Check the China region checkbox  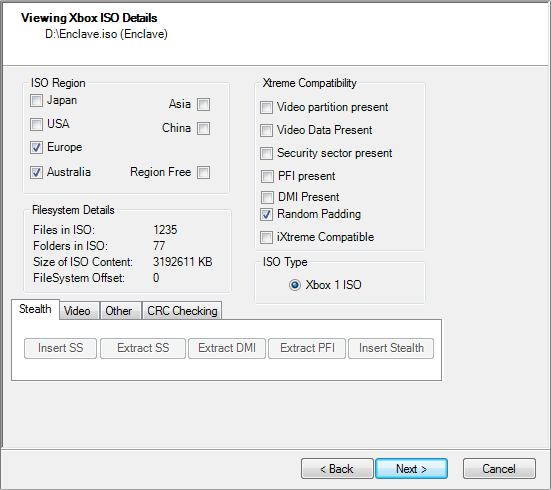point(203,129)
